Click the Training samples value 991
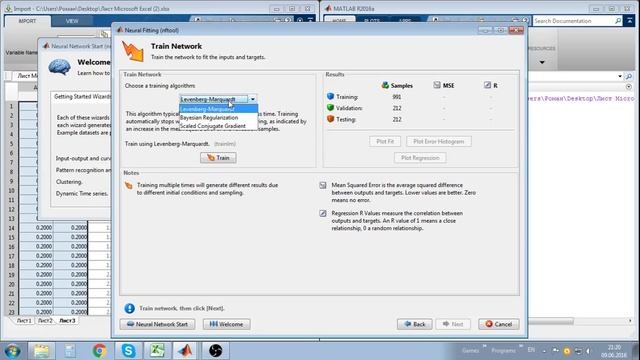640x360 pixels. pos(397,97)
